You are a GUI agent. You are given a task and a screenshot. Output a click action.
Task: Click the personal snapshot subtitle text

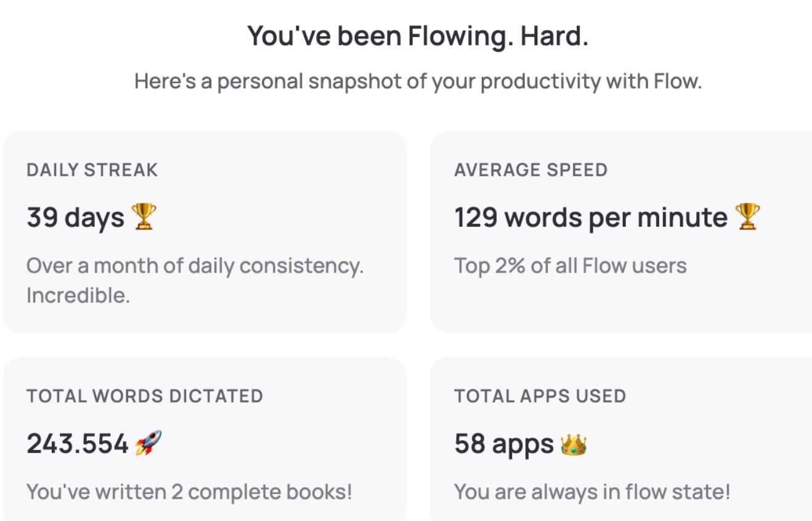click(418, 81)
